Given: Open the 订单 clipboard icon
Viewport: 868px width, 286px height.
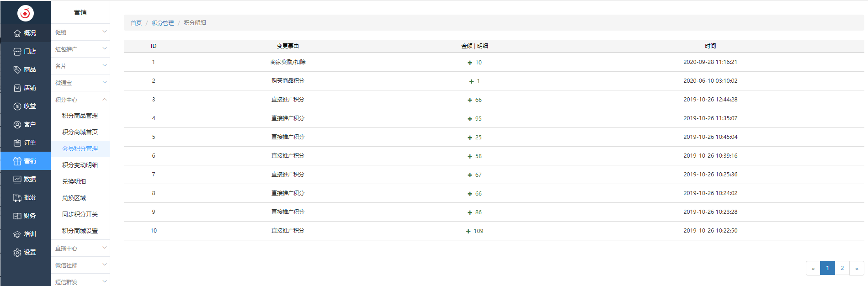Looking at the screenshot, I should [x=17, y=143].
